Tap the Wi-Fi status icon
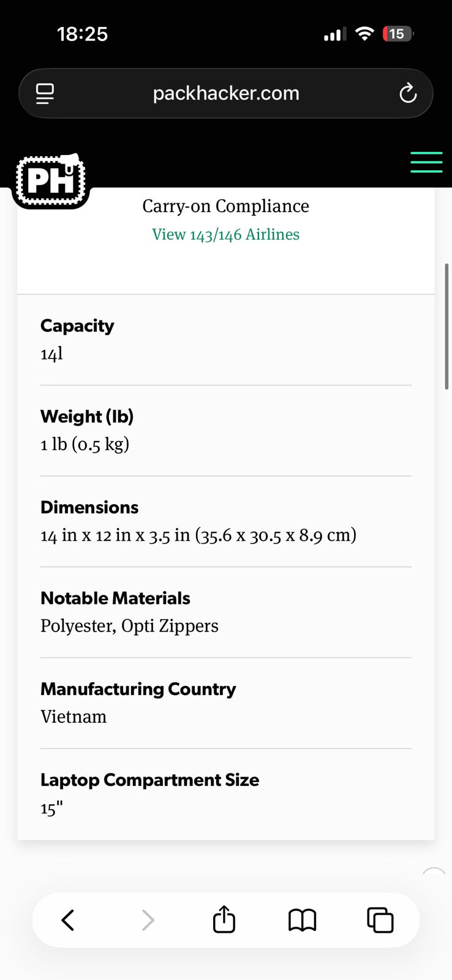Viewport: 452px width, 980px height. (364, 34)
